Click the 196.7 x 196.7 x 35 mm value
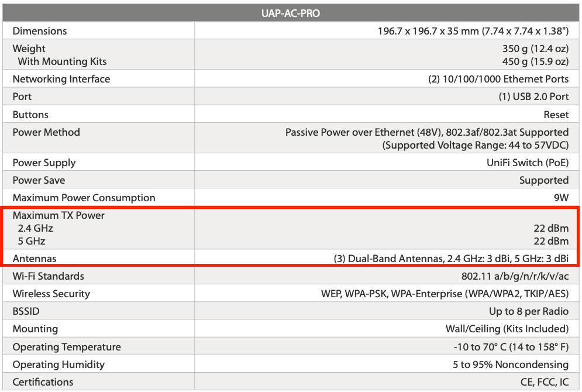The width and height of the screenshot is (582, 392). click(473, 31)
